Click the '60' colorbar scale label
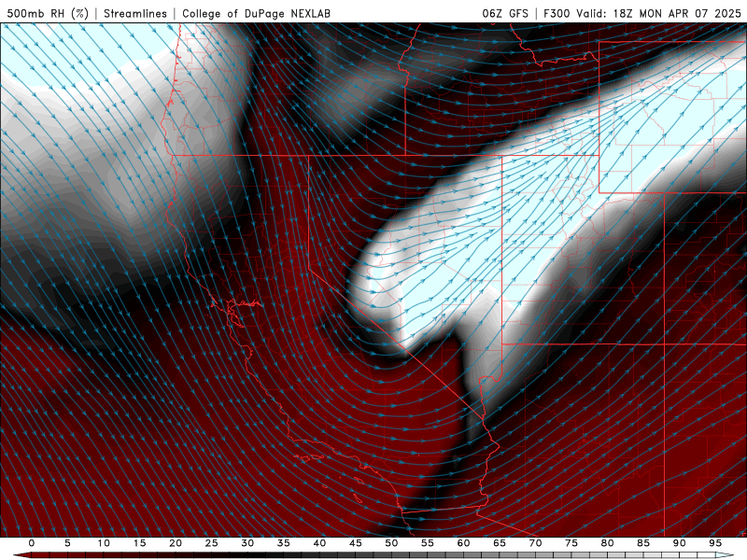 coord(463,543)
